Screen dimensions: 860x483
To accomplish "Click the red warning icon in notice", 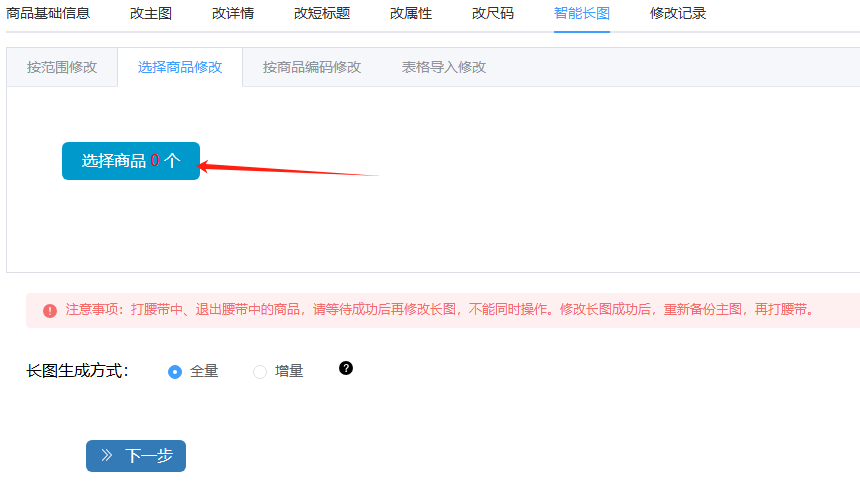I will click(x=50, y=310).
